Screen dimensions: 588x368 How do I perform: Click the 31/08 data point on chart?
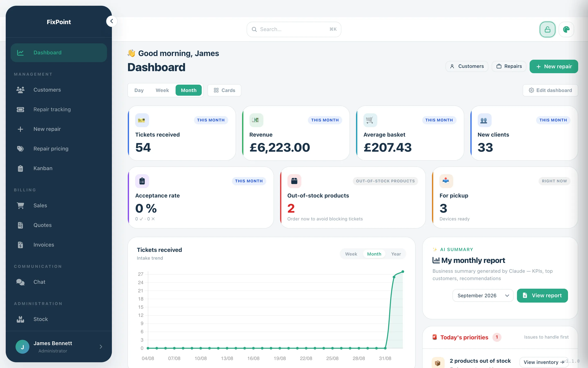[x=385, y=348]
